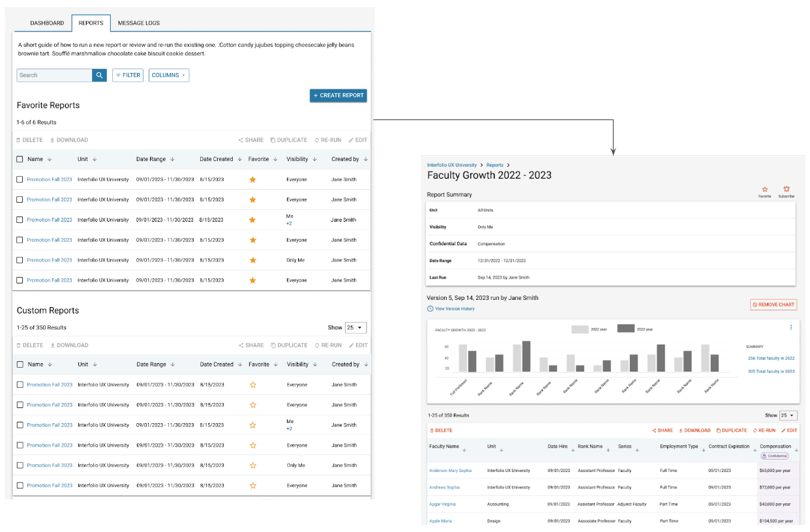Check the first row checkbox in Custom Reports

pos(20,385)
